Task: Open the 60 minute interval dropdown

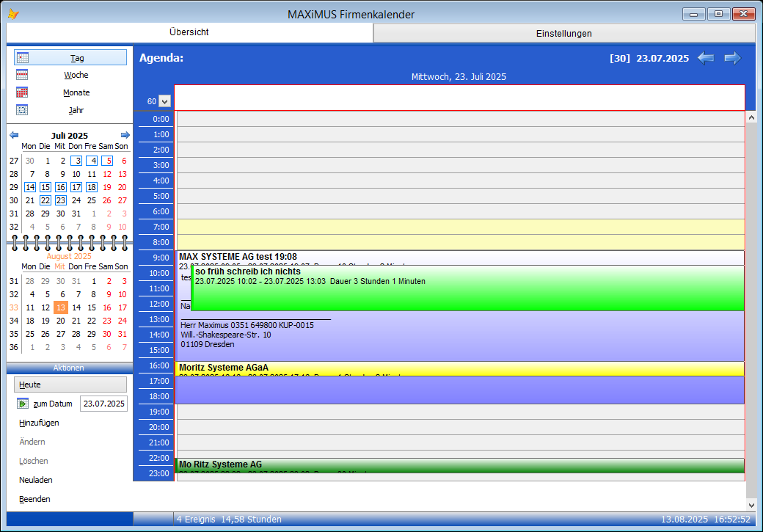Action: (x=164, y=102)
